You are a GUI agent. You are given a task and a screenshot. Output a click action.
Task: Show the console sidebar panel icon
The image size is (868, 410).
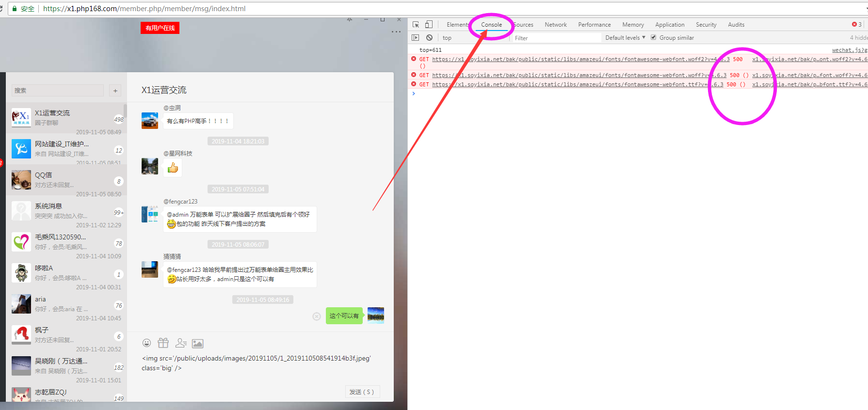415,37
